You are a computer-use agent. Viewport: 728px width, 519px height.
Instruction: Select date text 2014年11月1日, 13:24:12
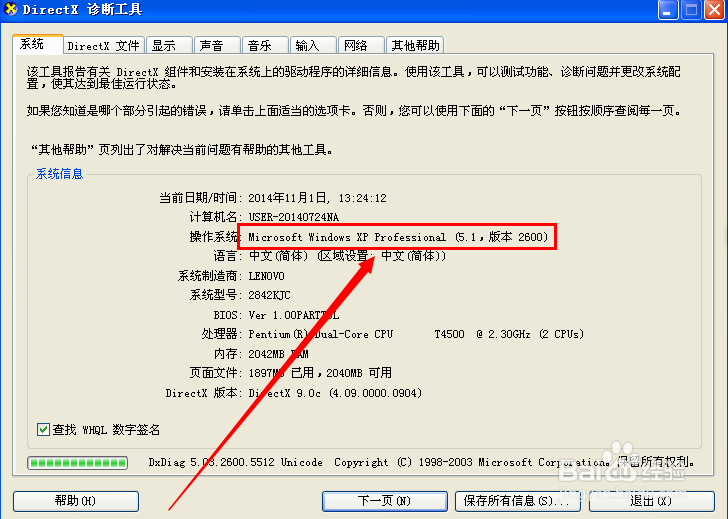point(318,198)
